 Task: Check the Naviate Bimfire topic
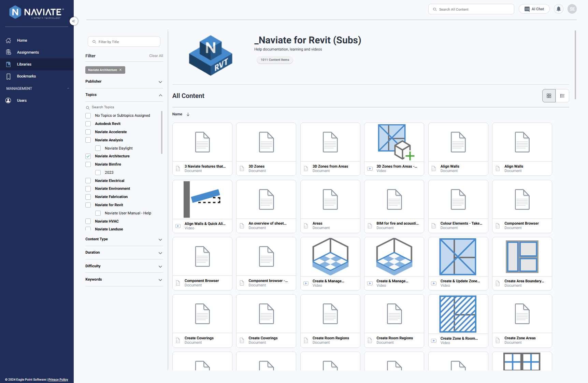(88, 165)
